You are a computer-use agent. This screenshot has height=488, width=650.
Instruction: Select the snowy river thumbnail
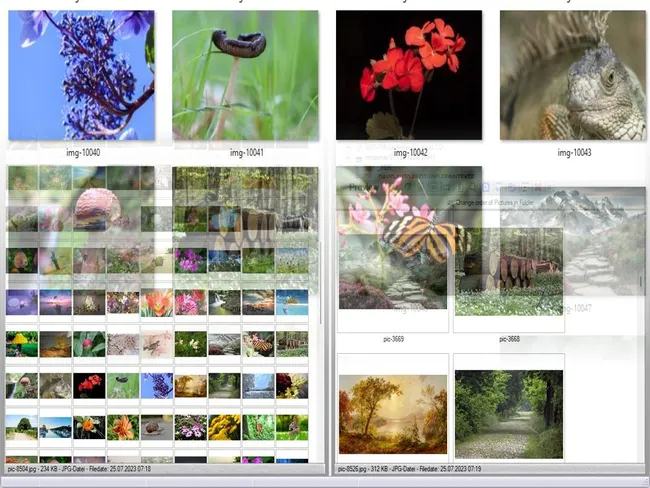pos(258,386)
